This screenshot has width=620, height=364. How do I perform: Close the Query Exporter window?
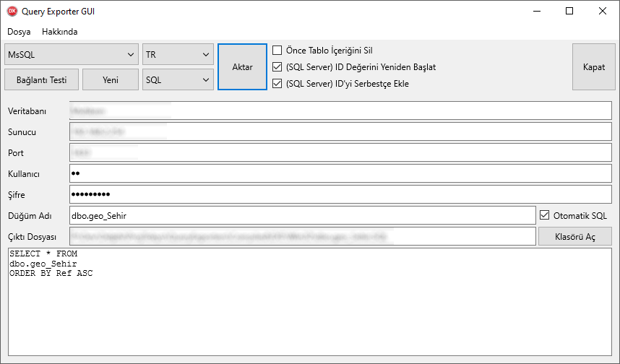pyautogui.click(x=602, y=11)
